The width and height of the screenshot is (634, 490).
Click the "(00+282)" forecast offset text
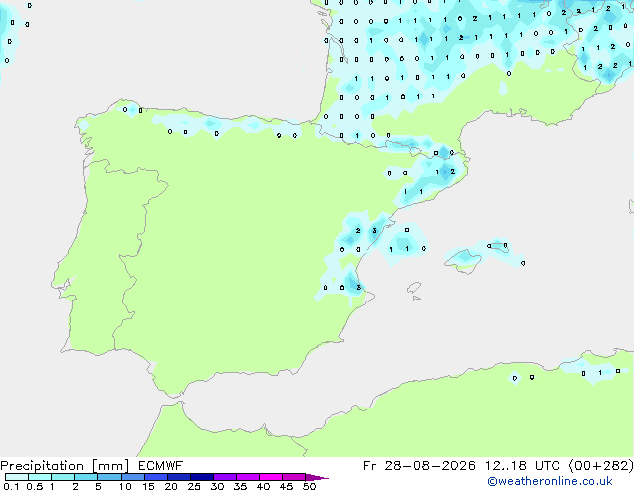point(601,466)
